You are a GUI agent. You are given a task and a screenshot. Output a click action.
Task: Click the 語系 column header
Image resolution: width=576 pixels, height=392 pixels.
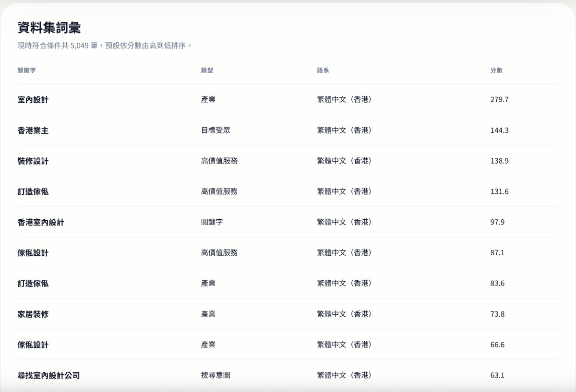[x=323, y=70]
